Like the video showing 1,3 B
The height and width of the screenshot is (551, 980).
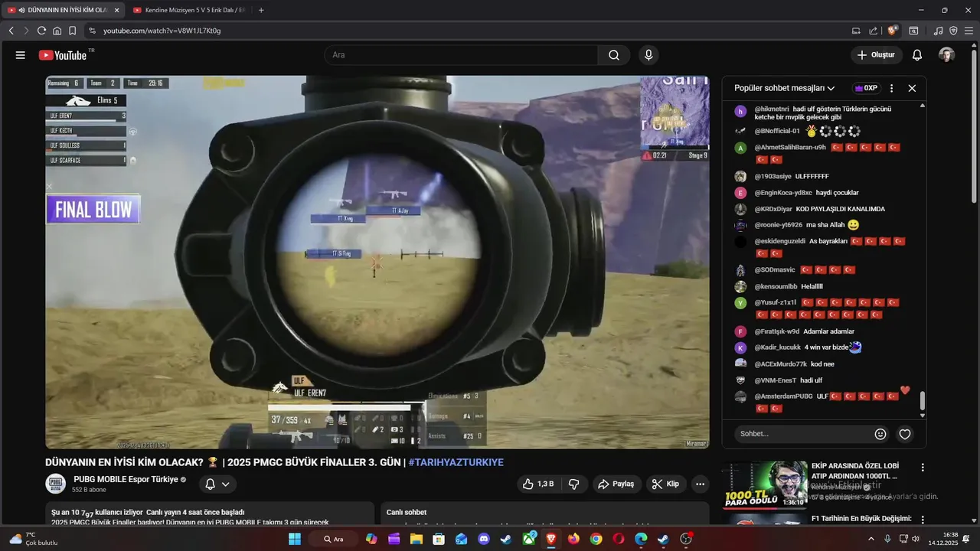coord(538,484)
